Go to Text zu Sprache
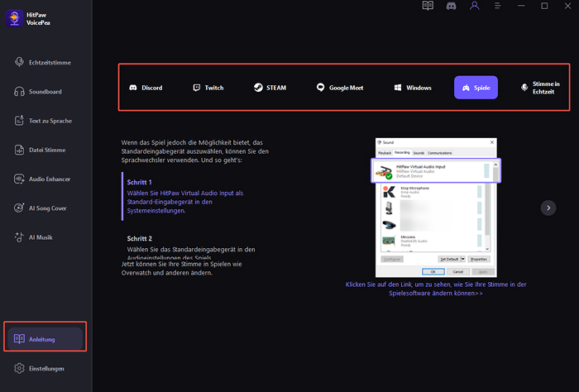Screen dimensions: 579x392 [x=45, y=121]
